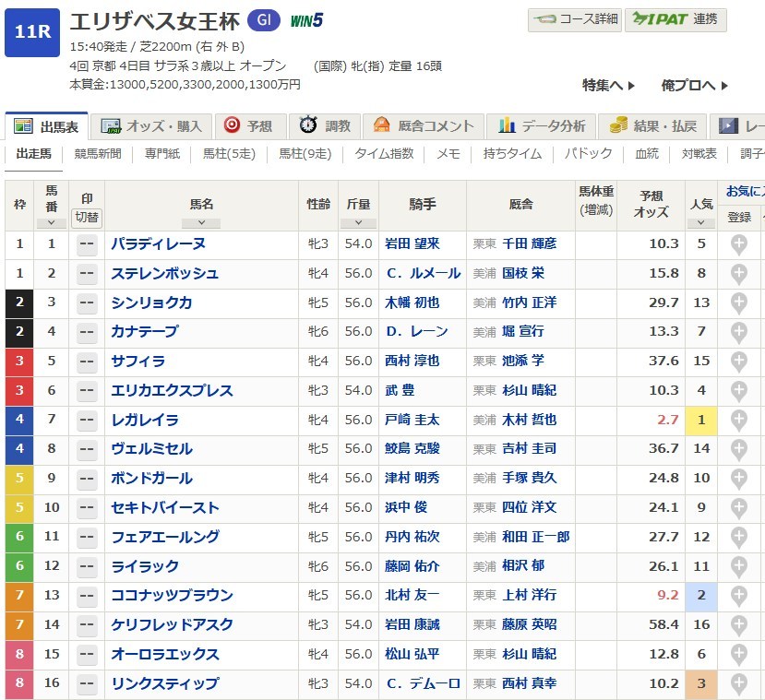
Task: Open horse page for エリカエクスプレス
Action: click(x=172, y=391)
